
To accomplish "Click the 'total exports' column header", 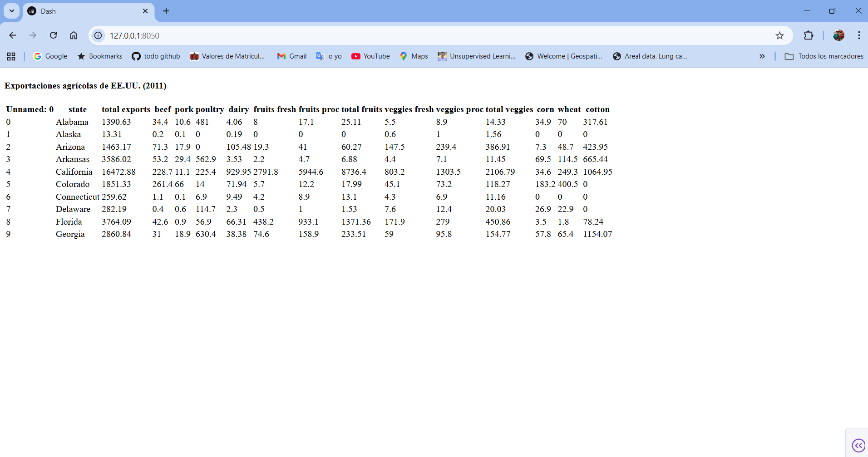I will (x=126, y=109).
